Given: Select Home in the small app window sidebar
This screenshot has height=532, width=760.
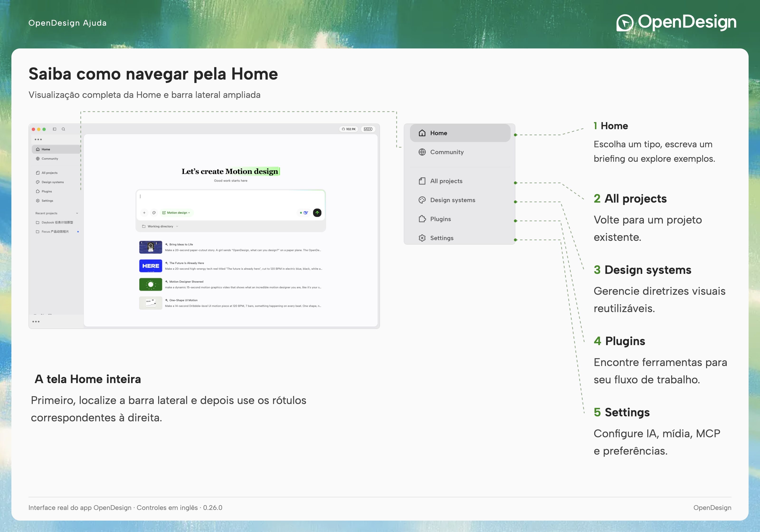Looking at the screenshot, I should 56,149.
